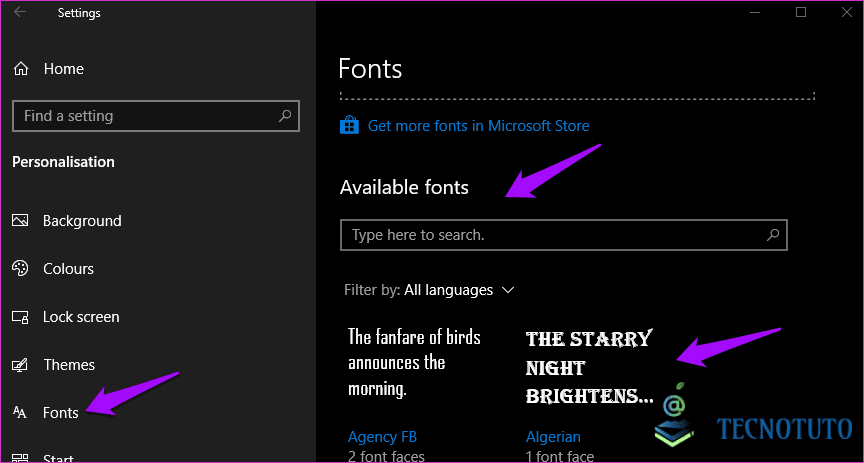
Task: Click the Background picture icon
Action: pos(20,220)
